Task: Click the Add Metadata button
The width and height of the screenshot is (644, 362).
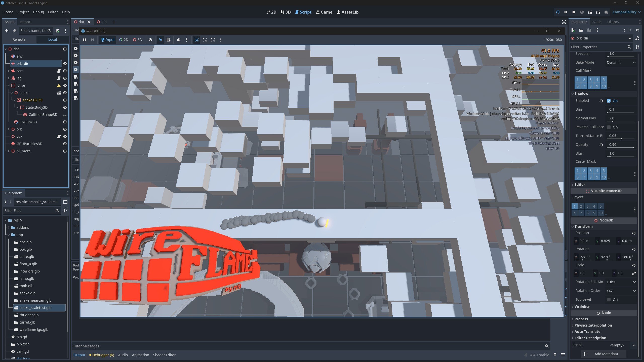Action: click(603, 354)
